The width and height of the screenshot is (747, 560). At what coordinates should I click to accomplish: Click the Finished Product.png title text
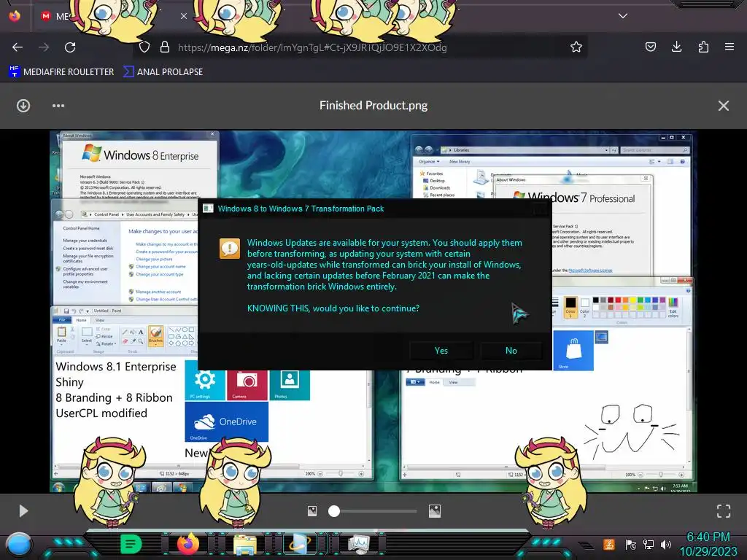(373, 105)
